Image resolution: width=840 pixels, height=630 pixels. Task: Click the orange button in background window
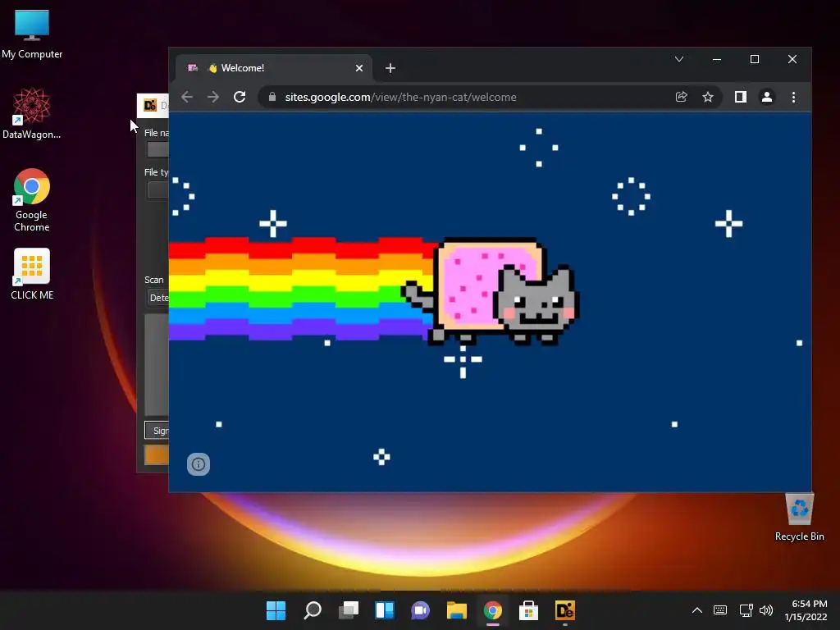157,454
